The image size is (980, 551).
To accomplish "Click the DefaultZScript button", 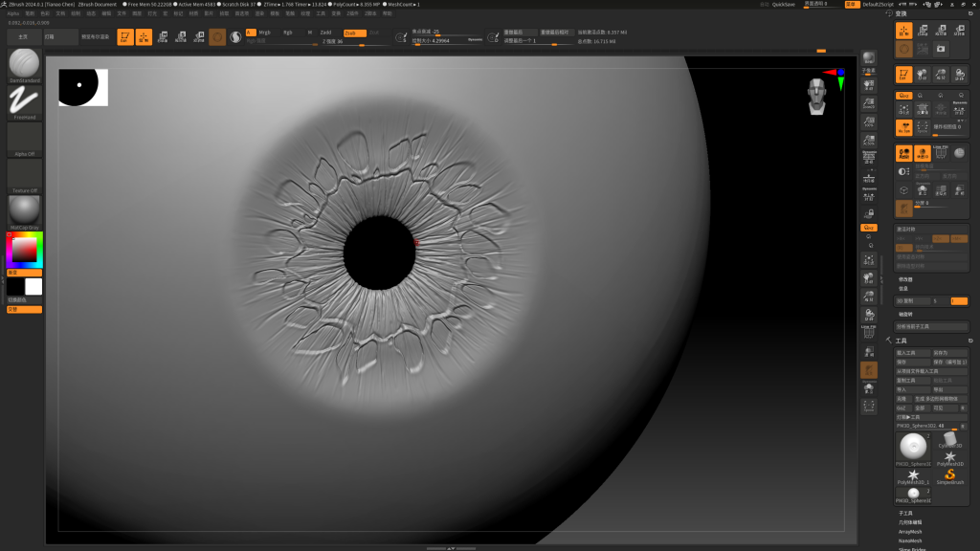I will click(x=878, y=5).
